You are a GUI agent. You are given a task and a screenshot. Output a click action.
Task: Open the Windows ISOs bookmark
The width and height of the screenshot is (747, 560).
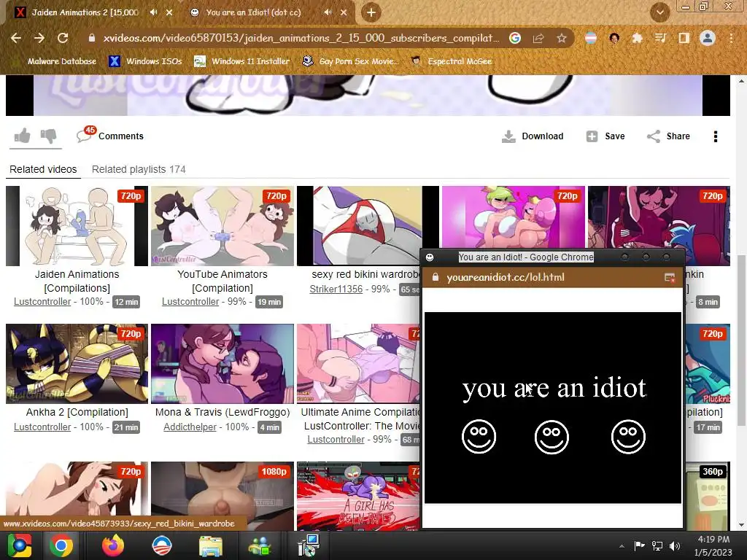[146, 61]
